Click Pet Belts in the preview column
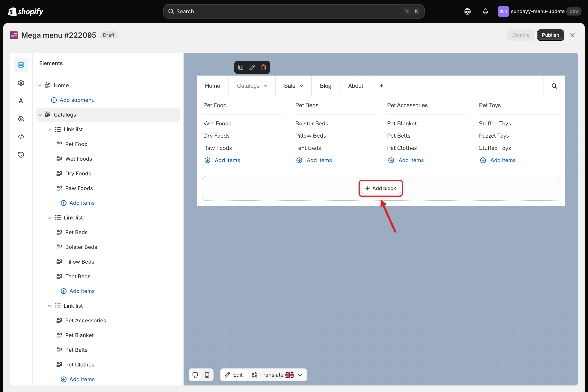The height and width of the screenshot is (392, 588). tap(399, 136)
